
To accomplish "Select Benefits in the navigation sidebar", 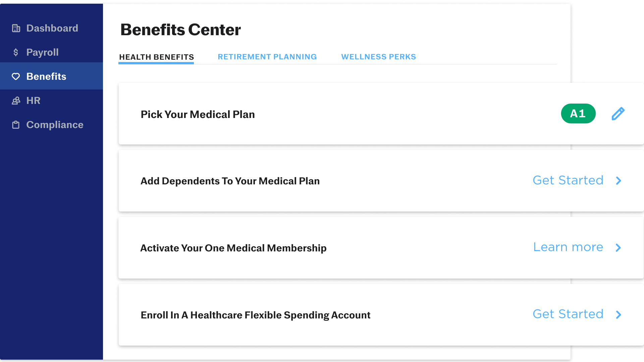I will pos(46,76).
